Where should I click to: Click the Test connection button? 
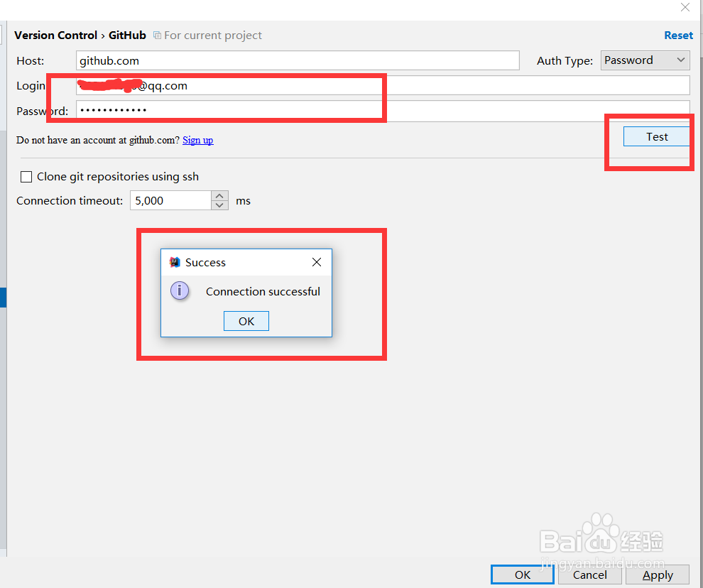click(656, 137)
